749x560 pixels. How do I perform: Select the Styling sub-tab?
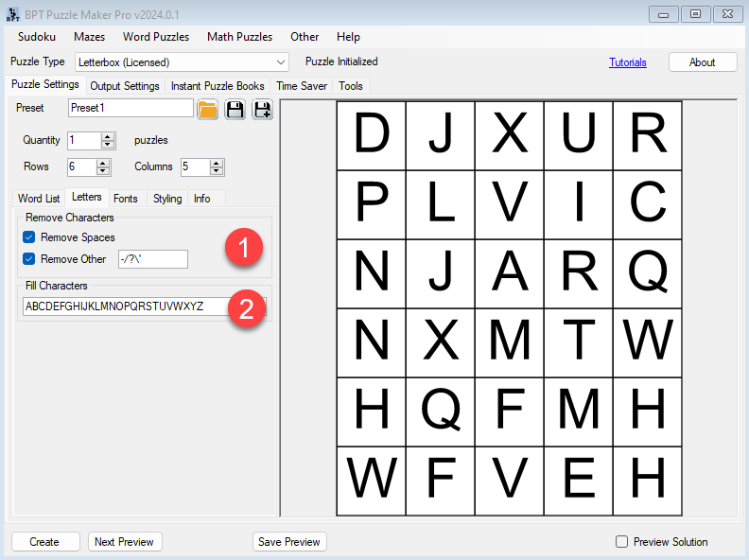167,199
